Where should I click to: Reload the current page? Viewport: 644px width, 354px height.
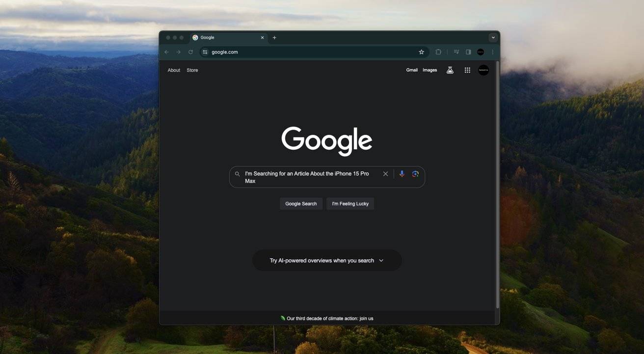coord(190,52)
